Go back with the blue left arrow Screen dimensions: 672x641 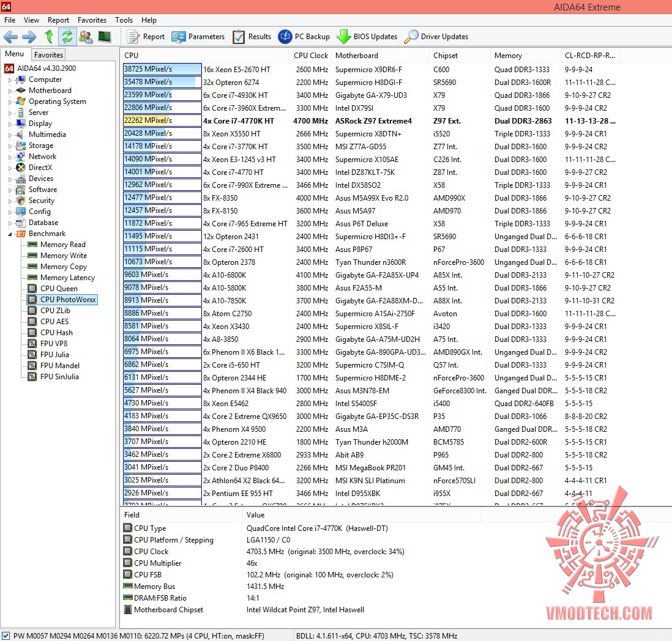(x=11, y=37)
